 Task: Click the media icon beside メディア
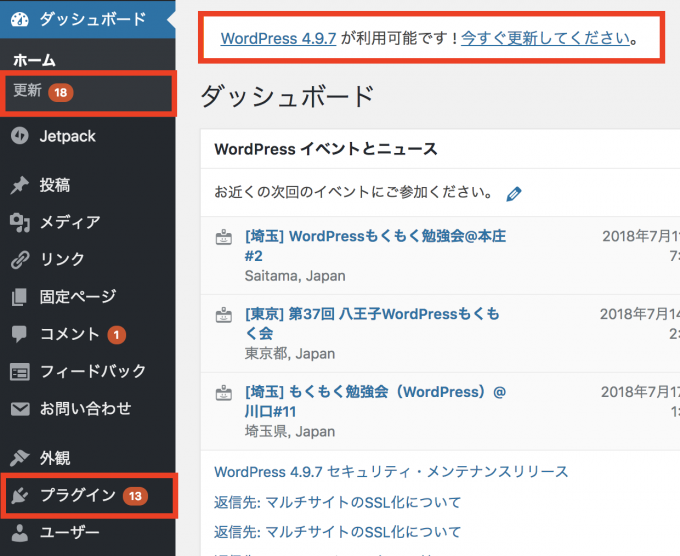tap(20, 222)
